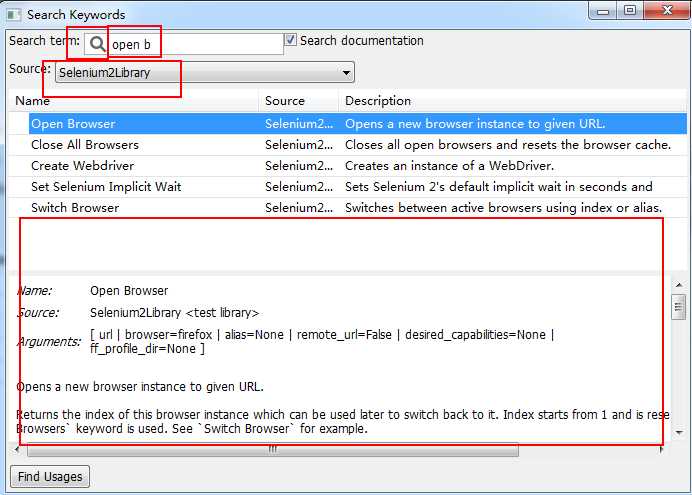Sort results by the Name column header

coord(133,101)
